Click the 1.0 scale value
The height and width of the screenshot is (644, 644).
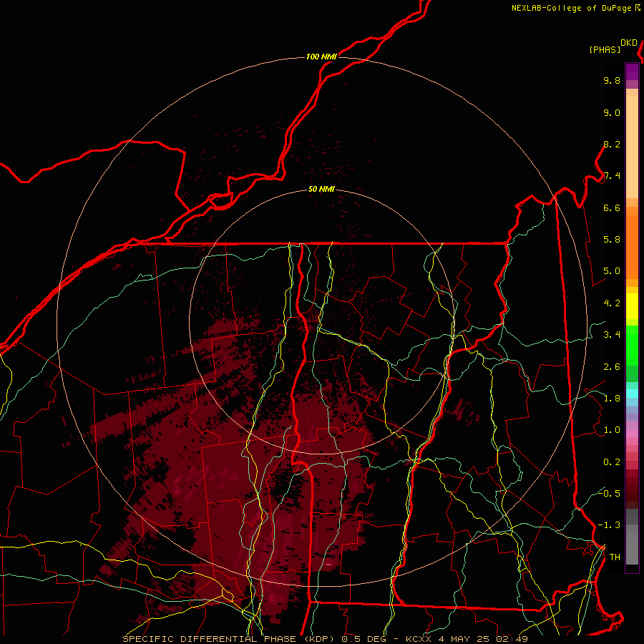click(x=612, y=430)
